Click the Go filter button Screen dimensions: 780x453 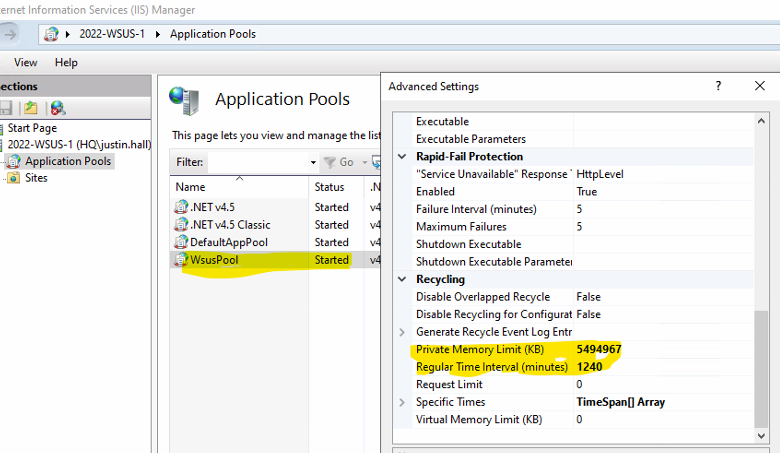339,162
